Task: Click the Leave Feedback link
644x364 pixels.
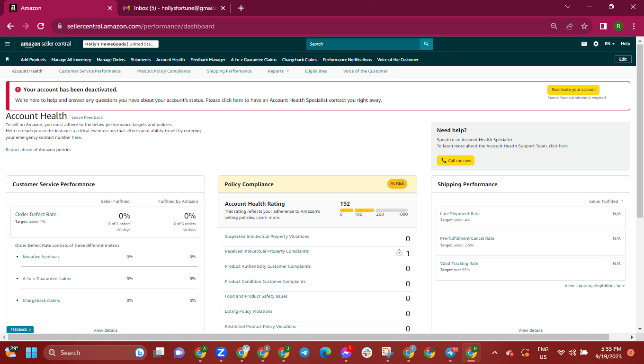Action: point(87,118)
